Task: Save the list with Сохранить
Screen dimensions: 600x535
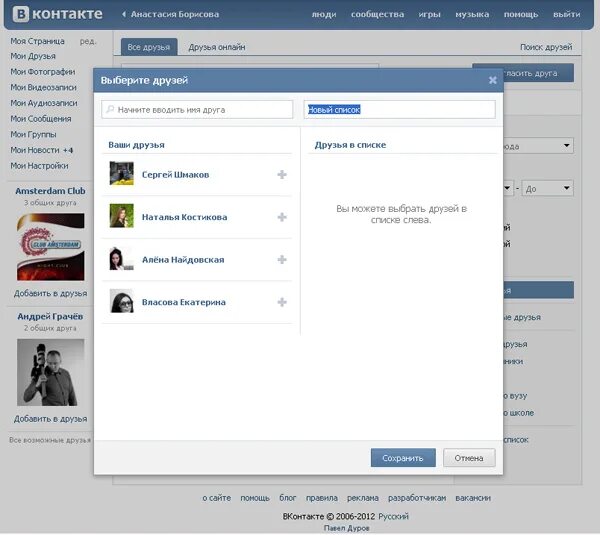Action: [x=403, y=458]
